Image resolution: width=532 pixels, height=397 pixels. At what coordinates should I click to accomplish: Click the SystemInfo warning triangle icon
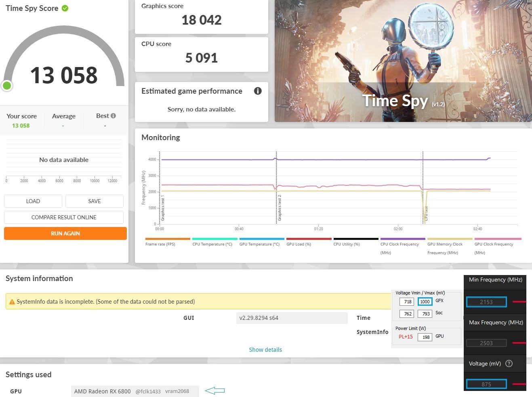pyautogui.click(x=12, y=302)
